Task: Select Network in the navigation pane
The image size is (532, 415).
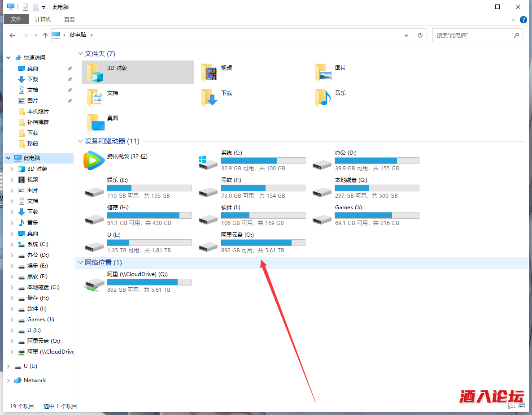Action: [35, 380]
